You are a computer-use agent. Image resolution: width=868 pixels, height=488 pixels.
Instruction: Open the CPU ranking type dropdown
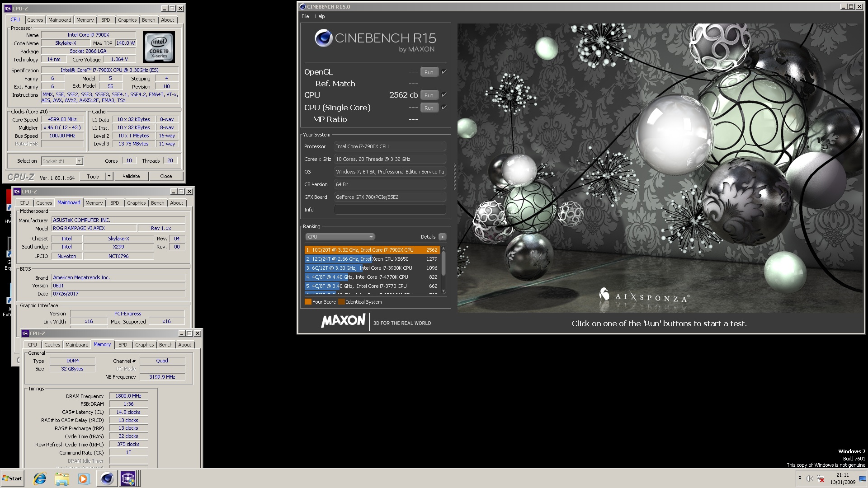340,237
